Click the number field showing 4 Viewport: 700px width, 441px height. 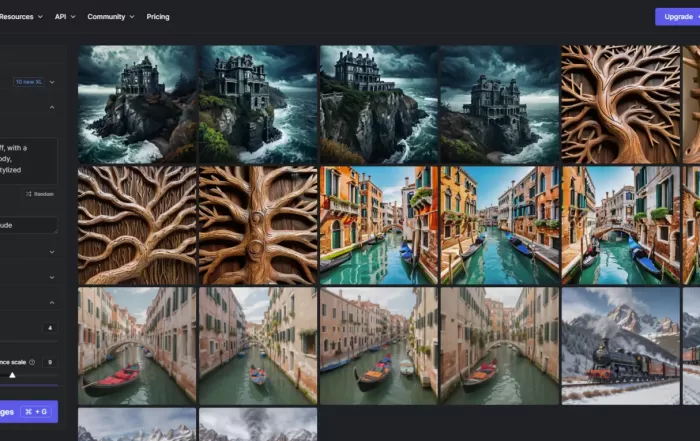(x=50, y=328)
